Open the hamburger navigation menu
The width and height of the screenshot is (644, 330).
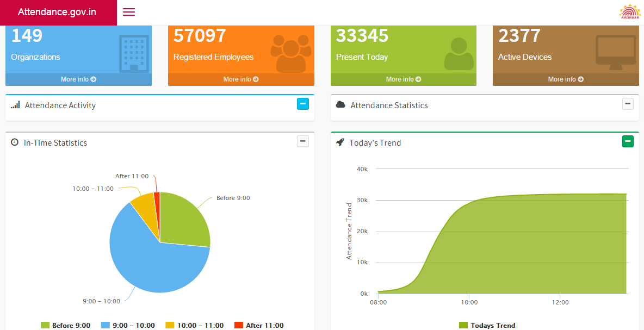click(x=128, y=11)
